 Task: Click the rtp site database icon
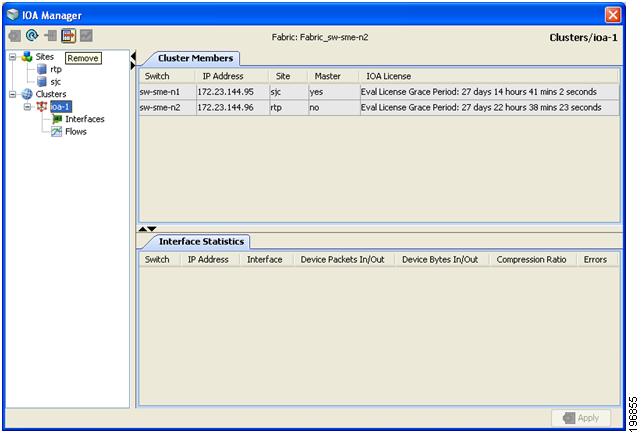pos(42,70)
